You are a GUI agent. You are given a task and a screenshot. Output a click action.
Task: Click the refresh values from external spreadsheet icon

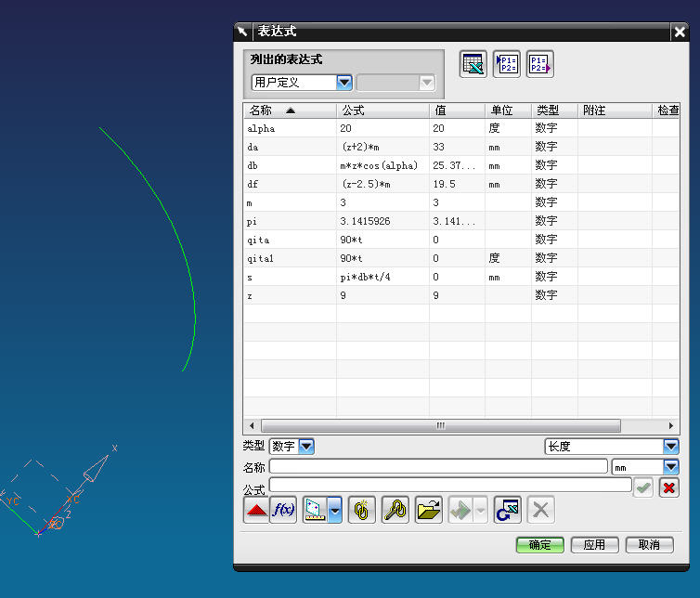pyautogui.click(x=508, y=510)
